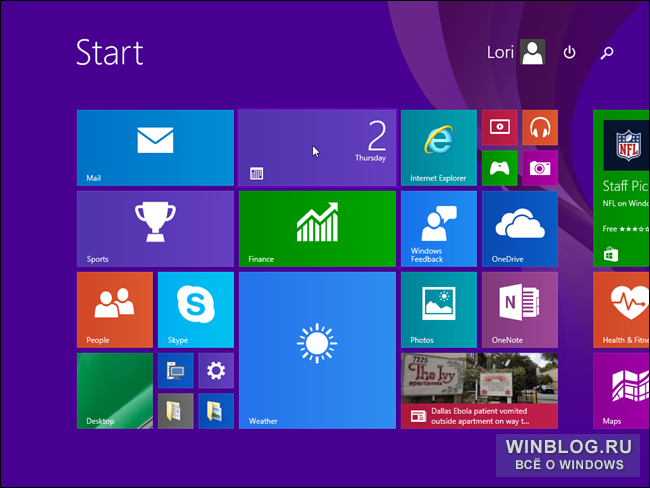The image size is (650, 488).
Task: Open the This PC computer tile
Action: (x=175, y=371)
